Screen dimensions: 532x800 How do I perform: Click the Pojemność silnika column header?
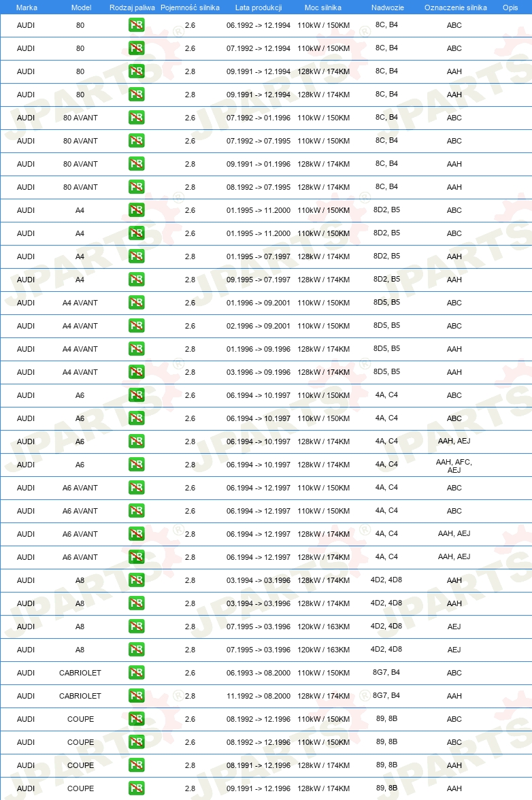pyautogui.click(x=190, y=7)
